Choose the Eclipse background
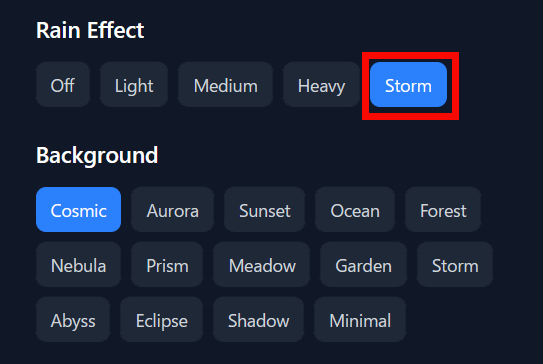 (x=161, y=319)
